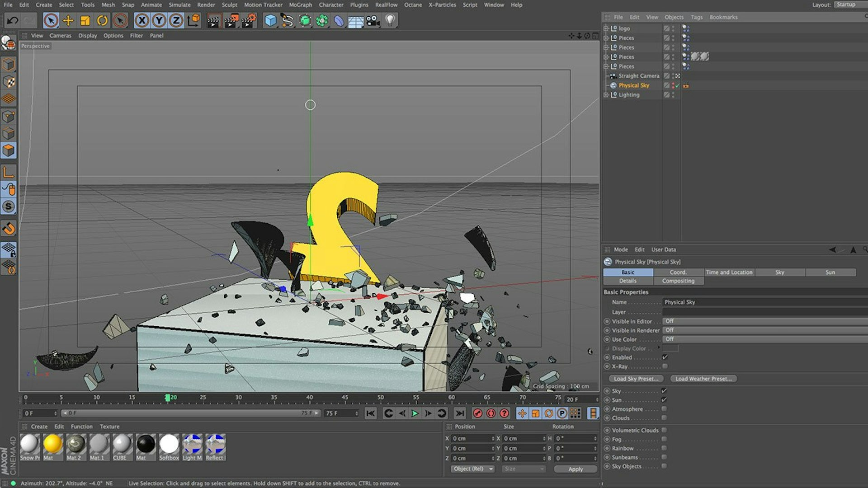This screenshot has width=868, height=488.
Task: Click the Load Sky Preset button
Action: pos(636,379)
